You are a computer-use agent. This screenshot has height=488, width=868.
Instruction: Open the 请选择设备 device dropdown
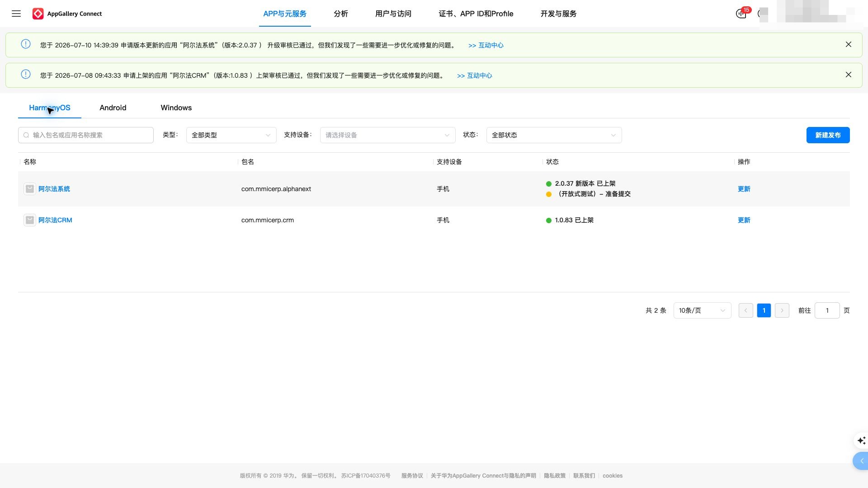click(x=388, y=135)
